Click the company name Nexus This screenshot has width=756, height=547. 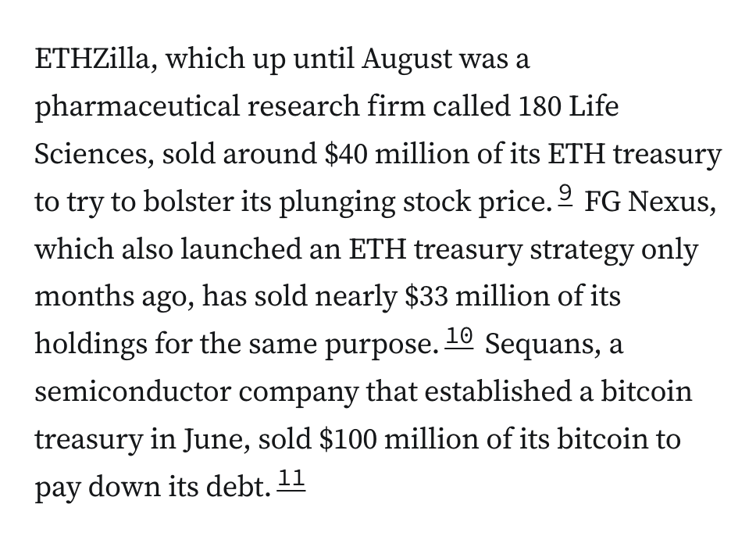coord(670,202)
